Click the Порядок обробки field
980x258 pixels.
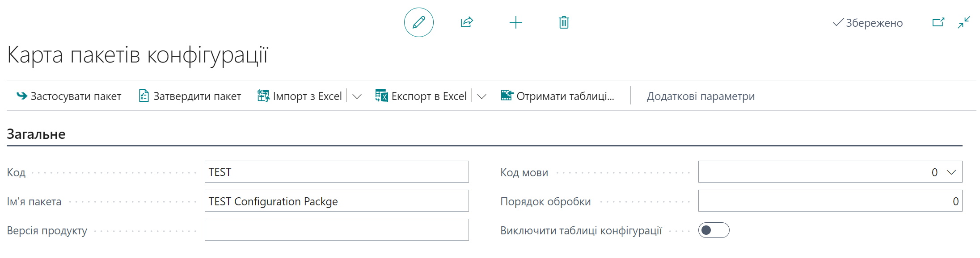tap(830, 201)
